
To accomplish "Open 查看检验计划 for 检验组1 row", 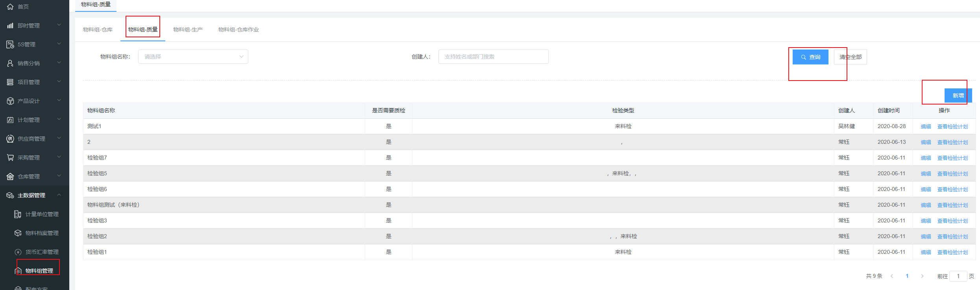I will click(x=952, y=252).
